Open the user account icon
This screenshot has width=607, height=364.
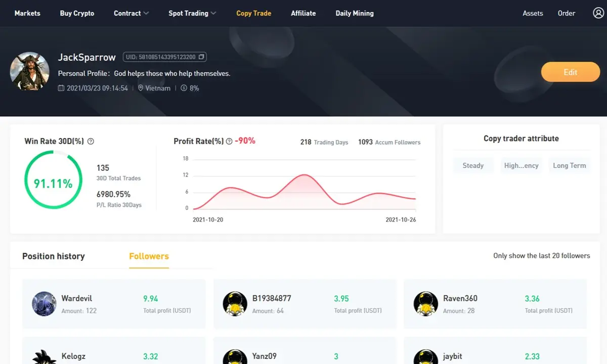click(x=598, y=13)
